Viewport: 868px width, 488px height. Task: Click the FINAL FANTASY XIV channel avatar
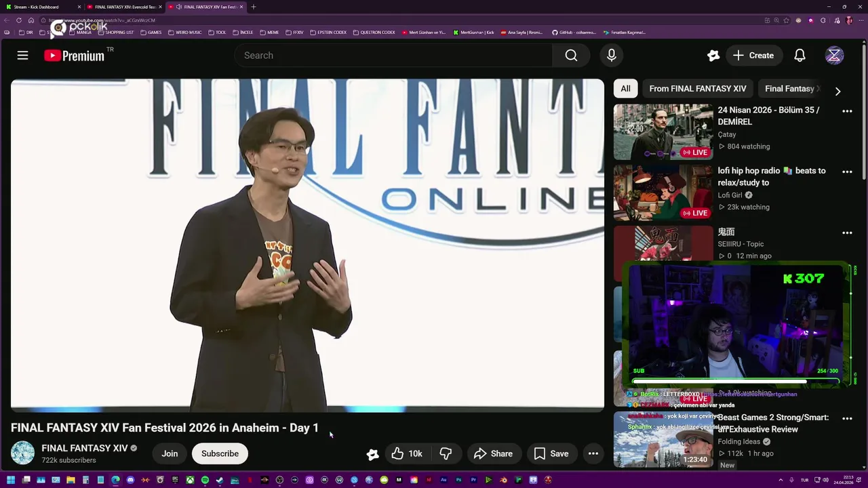click(22, 453)
